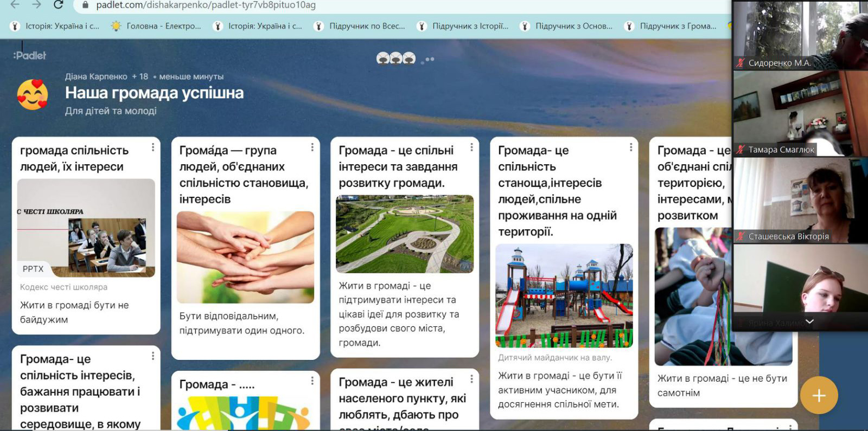868x431 pixels.
Task: Open the Головна - Електро... bookmark
Action: pos(156,26)
